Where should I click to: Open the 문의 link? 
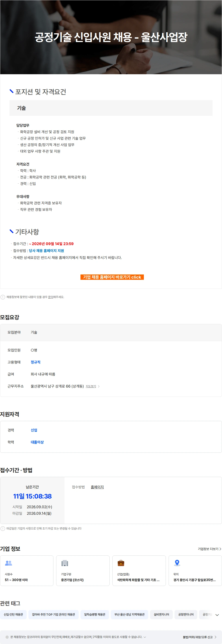click(50, 297)
